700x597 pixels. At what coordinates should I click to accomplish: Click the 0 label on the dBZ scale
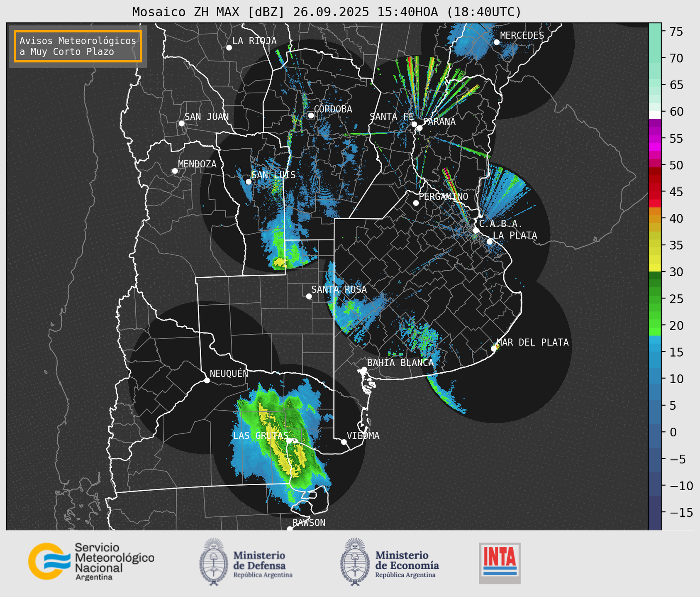point(673,432)
